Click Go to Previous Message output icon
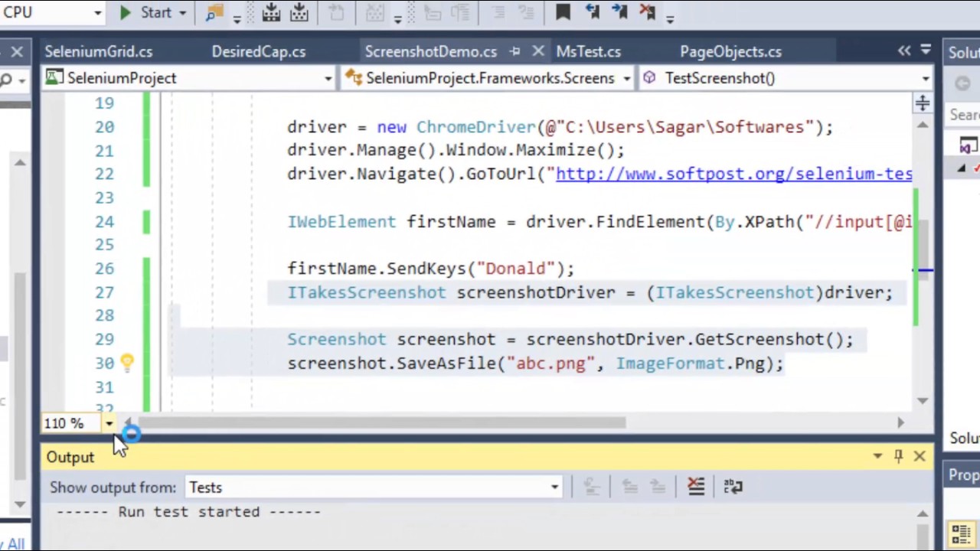The height and width of the screenshot is (551, 980). tap(629, 487)
